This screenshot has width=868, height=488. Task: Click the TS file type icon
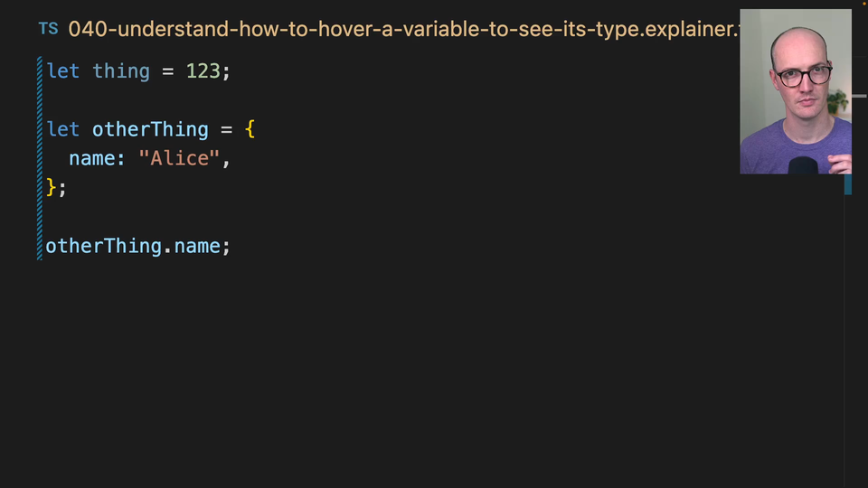(48, 29)
